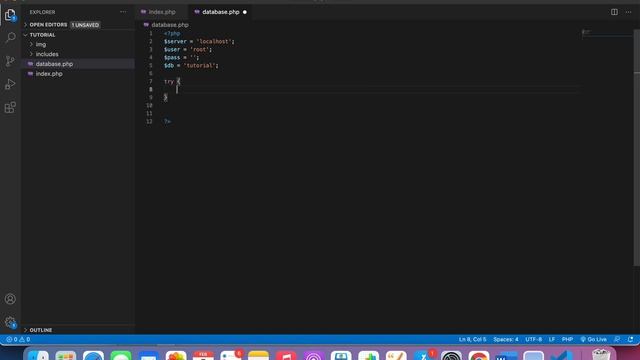Open the Source Control view
This screenshot has height=360, width=640.
[x=10, y=61]
